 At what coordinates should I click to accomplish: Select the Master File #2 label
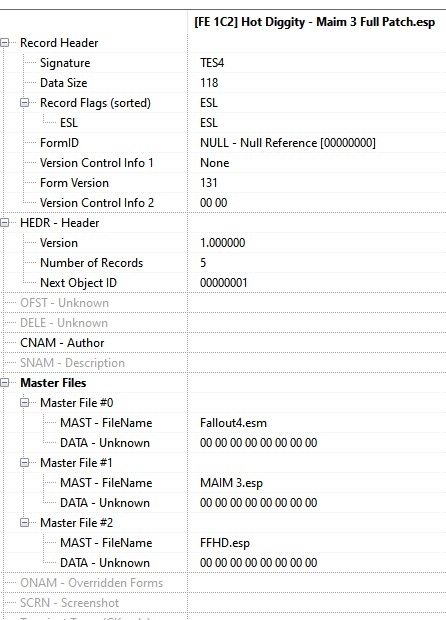pyautogui.click(x=77, y=523)
